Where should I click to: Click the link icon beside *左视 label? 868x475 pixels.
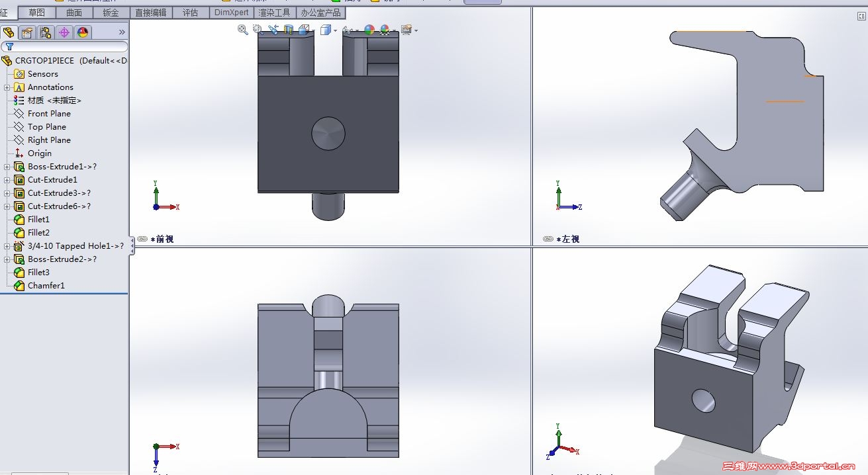[x=548, y=239]
